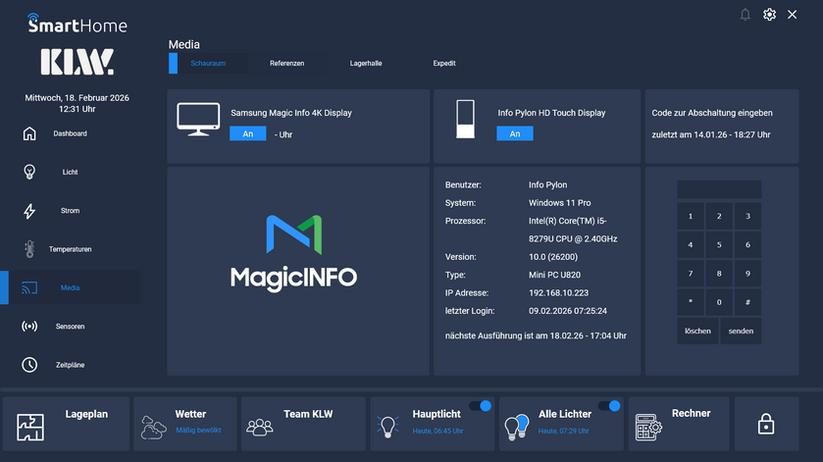Click the Mäßig bewölkt weather status
This screenshot has width=823, height=462.
pos(198,430)
